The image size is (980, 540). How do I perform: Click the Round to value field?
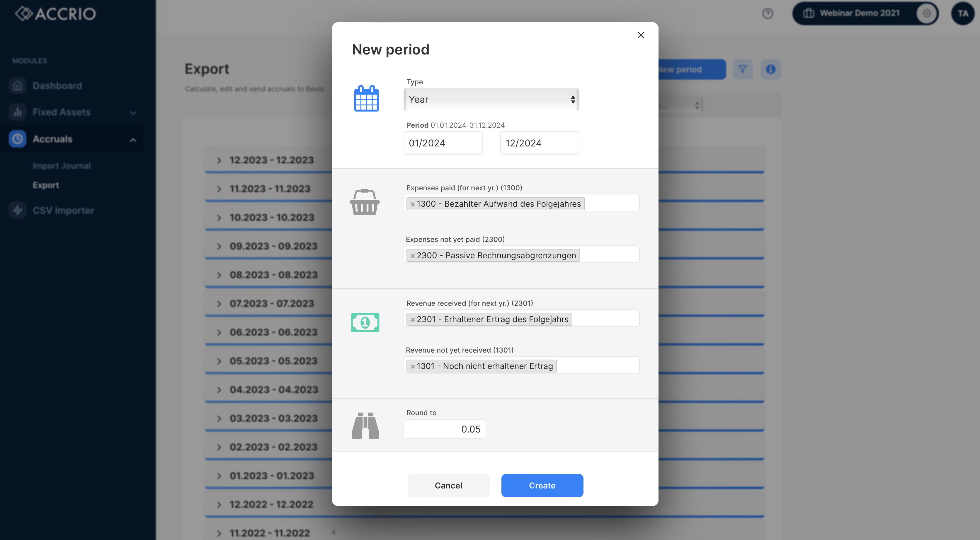coord(444,429)
